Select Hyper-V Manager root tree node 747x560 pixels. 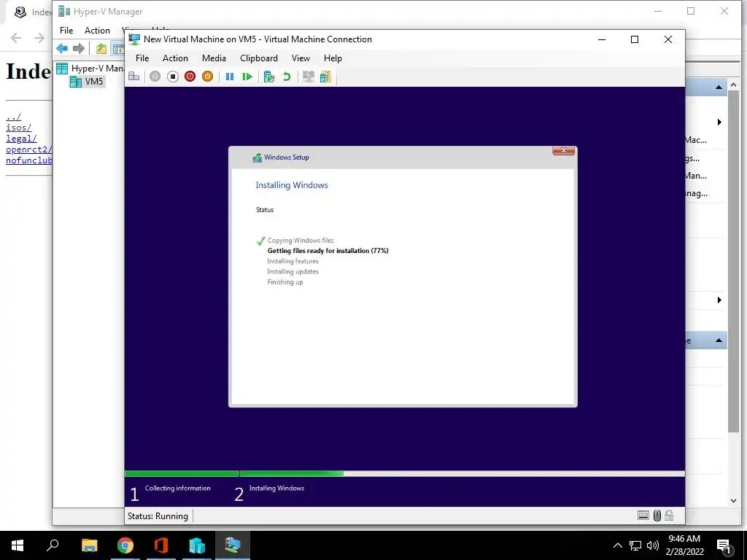click(90, 69)
